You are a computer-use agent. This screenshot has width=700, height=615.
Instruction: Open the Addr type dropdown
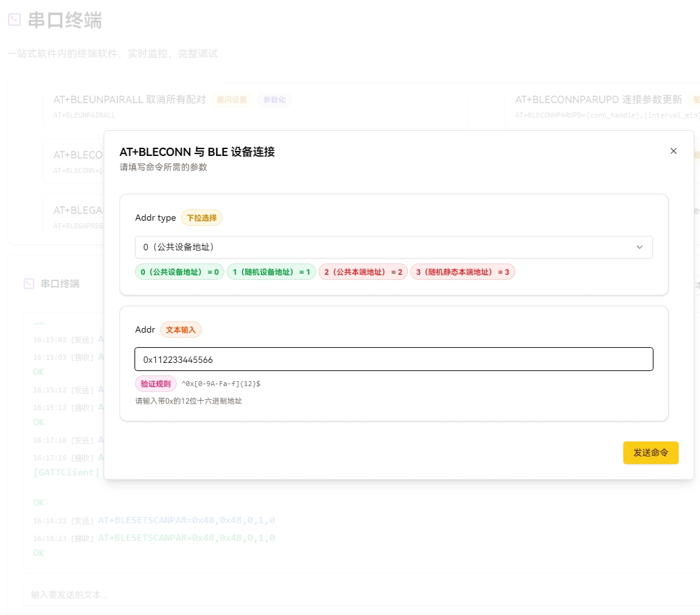(x=394, y=247)
